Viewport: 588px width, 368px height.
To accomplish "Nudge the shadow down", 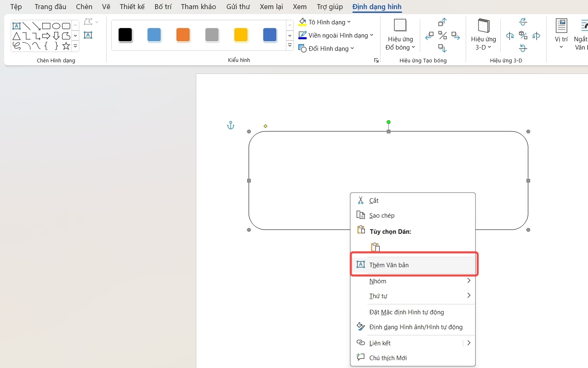I will (x=443, y=48).
